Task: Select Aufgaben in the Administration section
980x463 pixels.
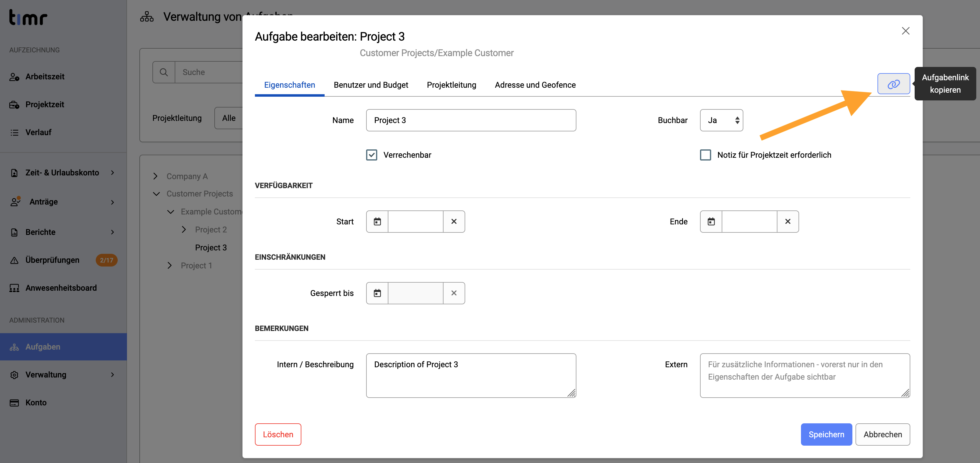Action: tap(63, 347)
